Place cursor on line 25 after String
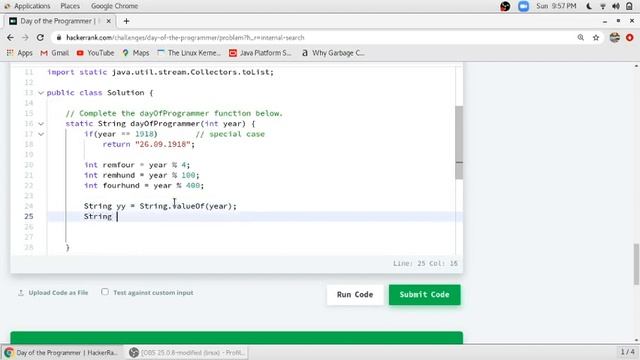 [x=117, y=216]
